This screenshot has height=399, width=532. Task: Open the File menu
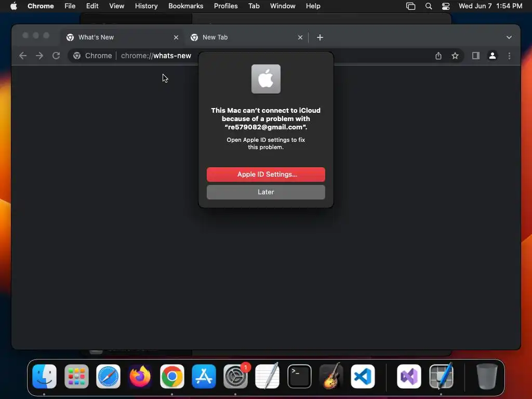[x=70, y=6]
